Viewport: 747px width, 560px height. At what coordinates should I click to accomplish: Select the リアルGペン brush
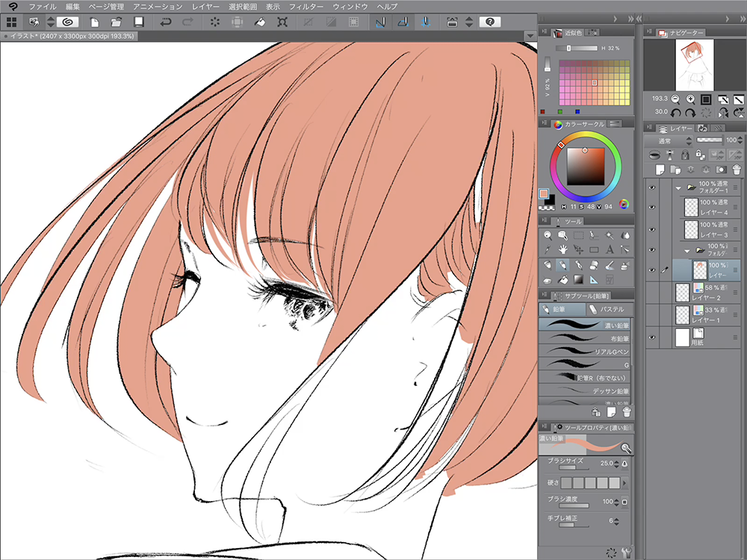coord(585,352)
